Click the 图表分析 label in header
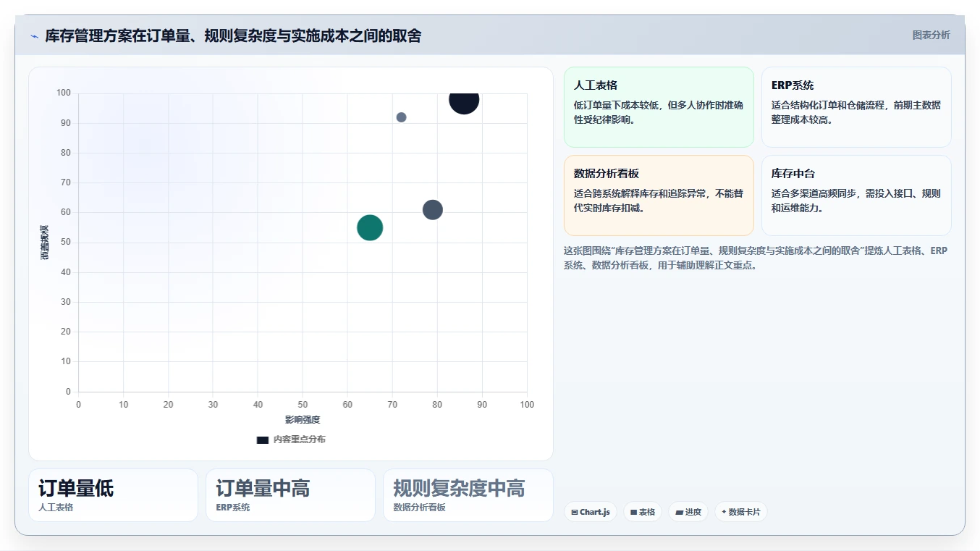The height and width of the screenshot is (551, 980). tap(931, 35)
